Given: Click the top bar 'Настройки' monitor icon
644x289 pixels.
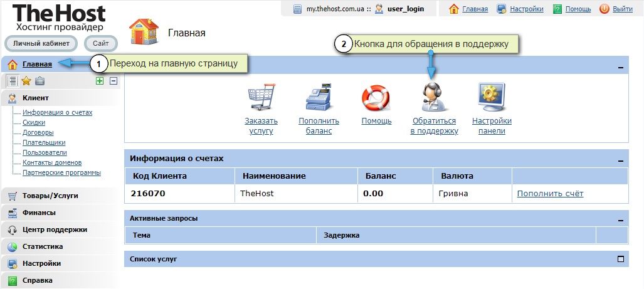Looking at the screenshot, I should click(x=502, y=9).
